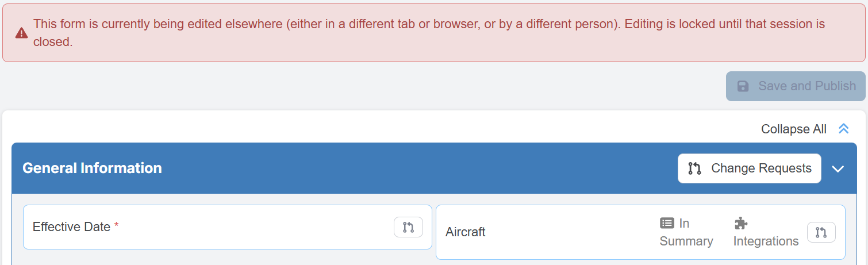
Task: Open the Aircraft field change request icon
Action: coord(821,232)
